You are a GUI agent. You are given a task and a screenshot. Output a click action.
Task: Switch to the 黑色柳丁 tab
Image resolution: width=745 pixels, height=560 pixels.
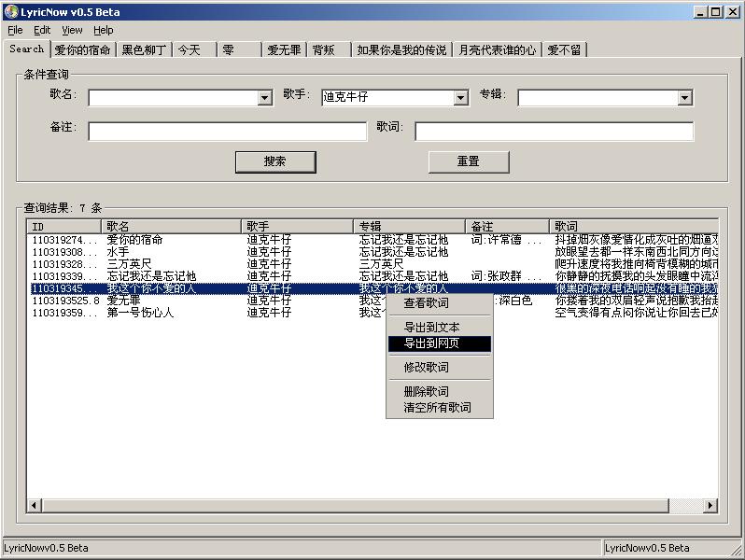[145, 50]
